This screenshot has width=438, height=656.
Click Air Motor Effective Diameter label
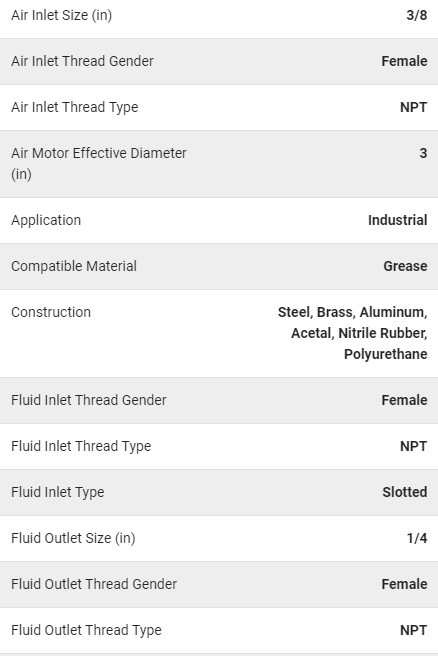coord(99,164)
